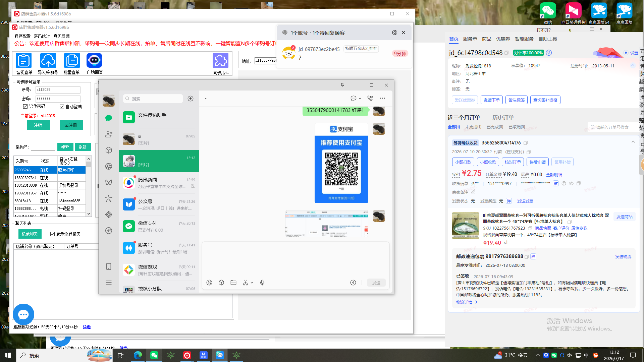Viewport: 644px width, 362px height.
Task: Toggle the eye icon for recipient info
Action: (571, 183)
